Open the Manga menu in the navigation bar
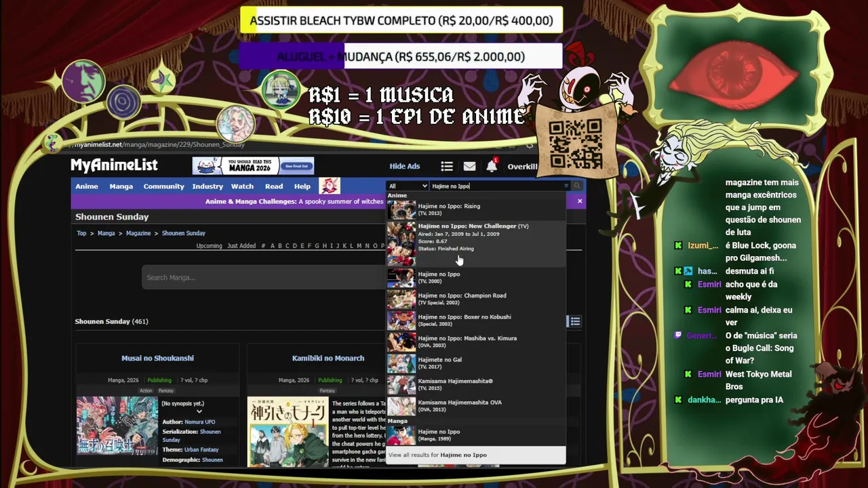Image resolution: width=868 pixels, height=488 pixels. tap(121, 186)
